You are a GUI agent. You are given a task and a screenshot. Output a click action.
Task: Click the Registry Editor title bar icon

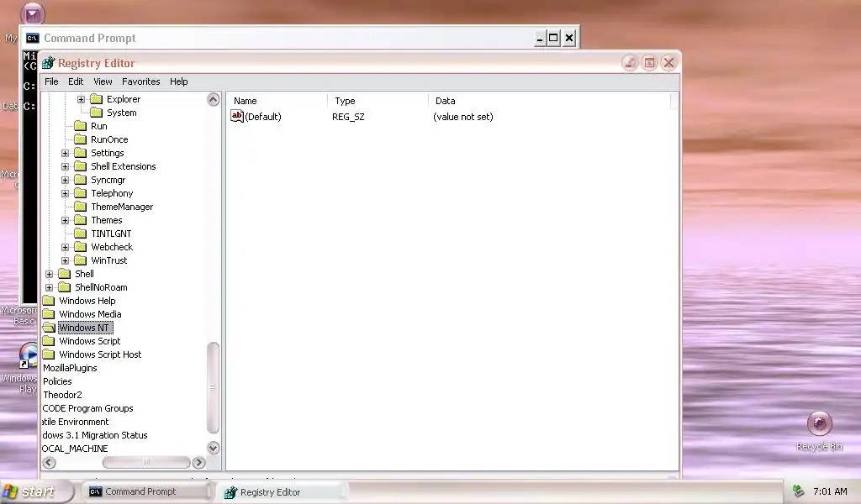tap(48, 63)
